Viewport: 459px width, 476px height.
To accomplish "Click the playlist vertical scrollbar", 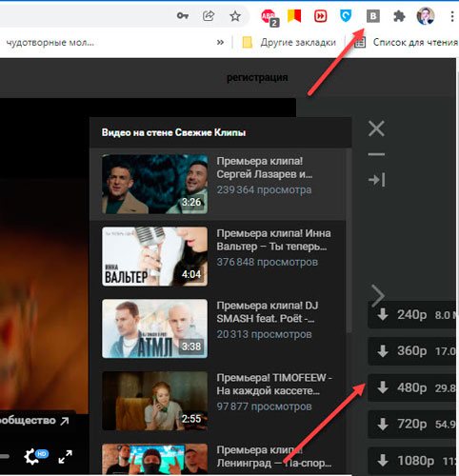I will tap(349, 241).
